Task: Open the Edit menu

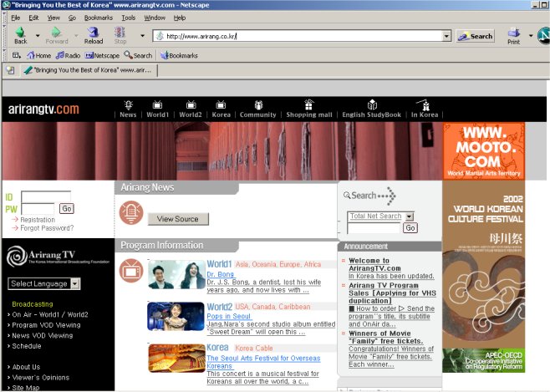Action: 33,18
